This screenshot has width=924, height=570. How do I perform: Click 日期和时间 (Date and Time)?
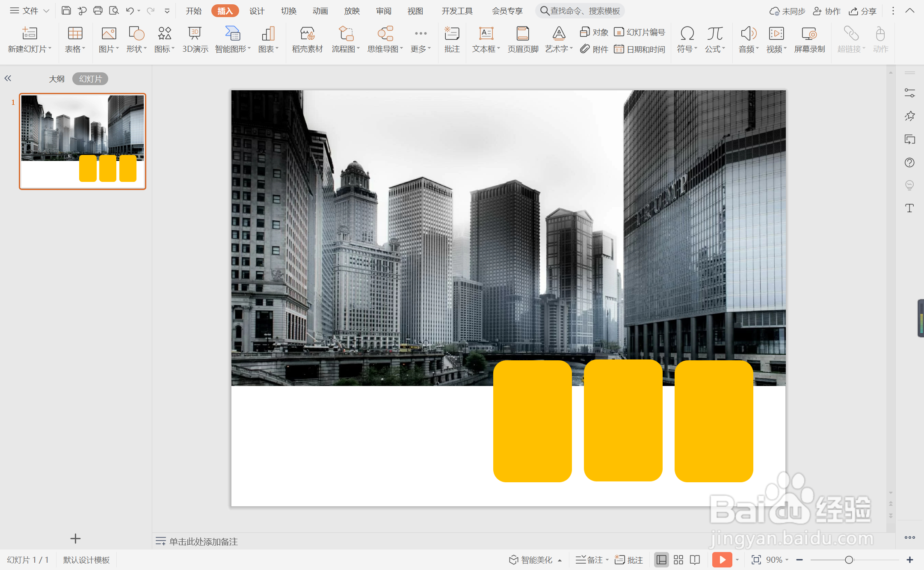pyautogui.click(x=640, y=49)
